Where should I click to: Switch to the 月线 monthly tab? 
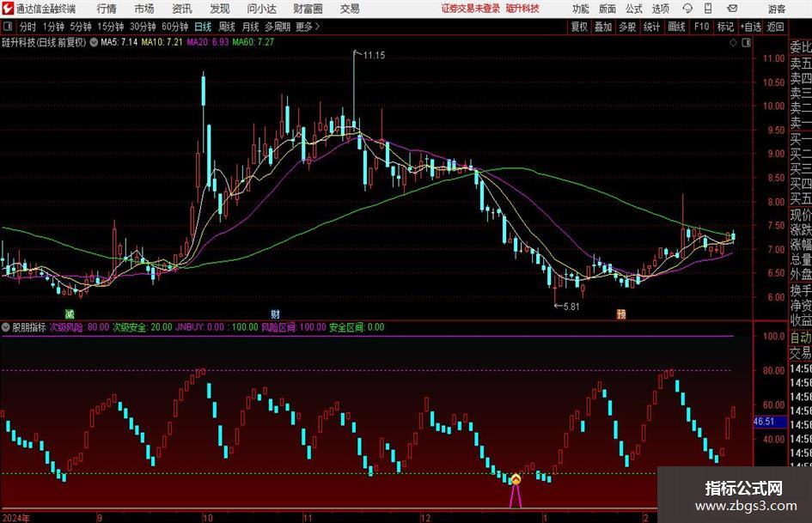point(251,27)
